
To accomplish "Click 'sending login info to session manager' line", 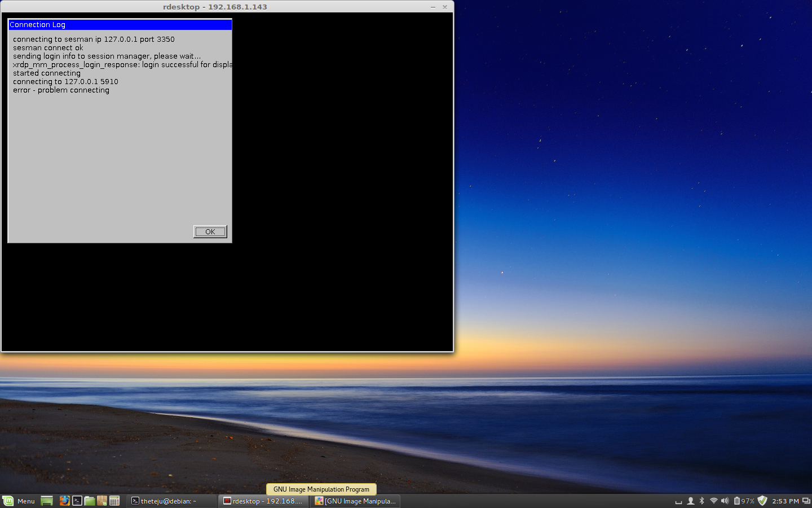I will 107,56.
